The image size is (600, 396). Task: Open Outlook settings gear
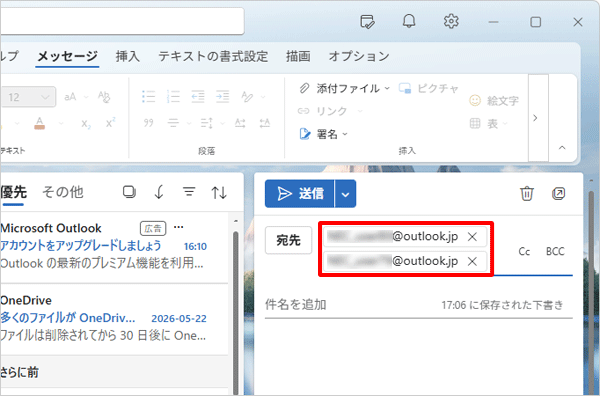(451, 21)
